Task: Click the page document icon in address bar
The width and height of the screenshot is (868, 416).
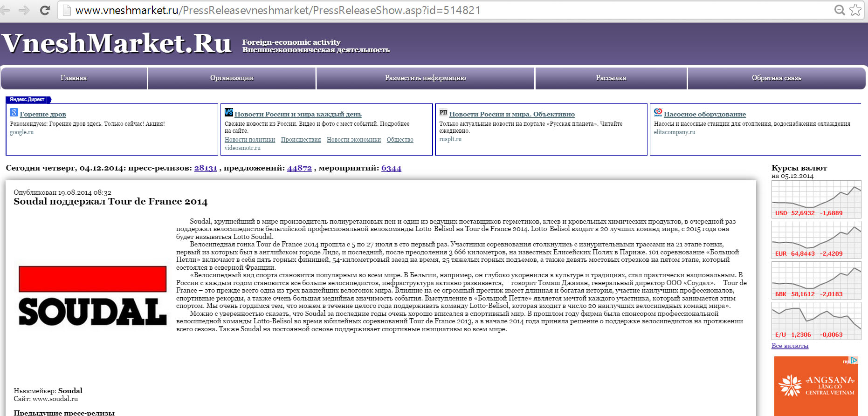Action: pyautogui.click(x=67, y=10)
